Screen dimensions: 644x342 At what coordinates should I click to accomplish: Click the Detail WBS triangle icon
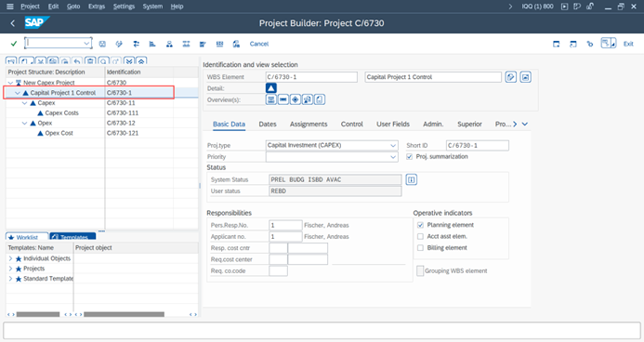271,88
